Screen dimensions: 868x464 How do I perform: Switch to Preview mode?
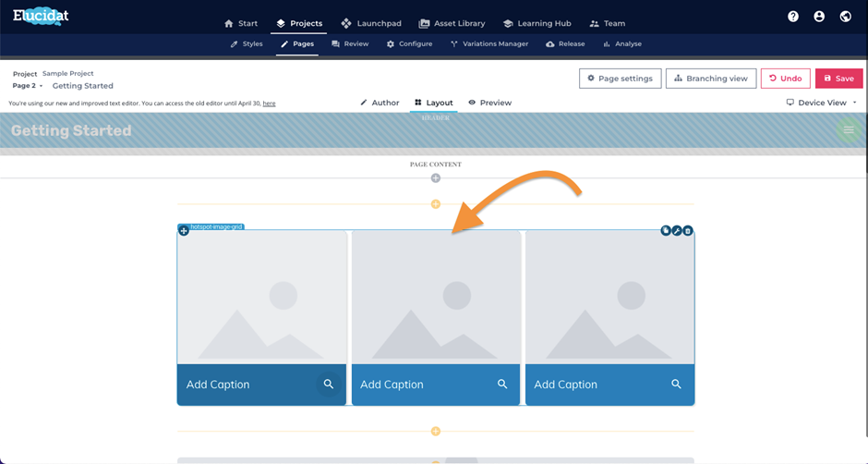click(489, 103)
